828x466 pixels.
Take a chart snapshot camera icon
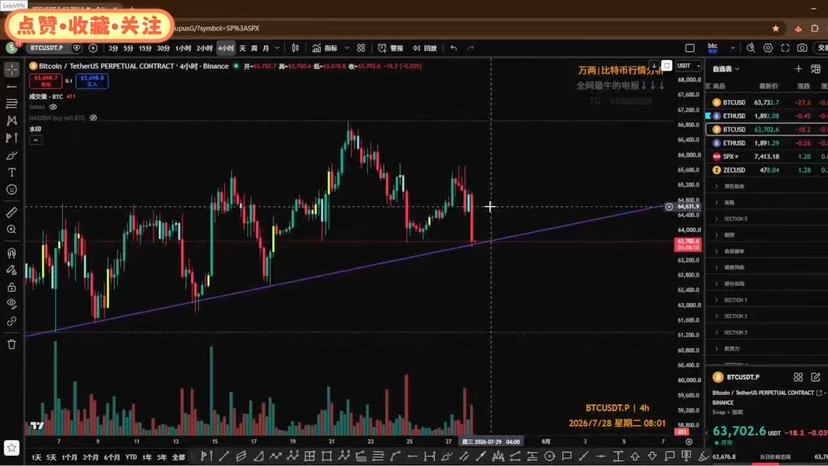pyautogui.click(x=802, y=48)
